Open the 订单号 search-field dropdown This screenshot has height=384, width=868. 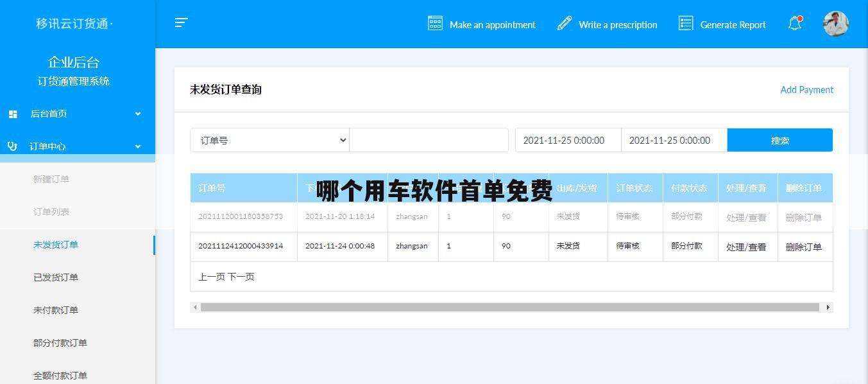[x=269, y=140]
